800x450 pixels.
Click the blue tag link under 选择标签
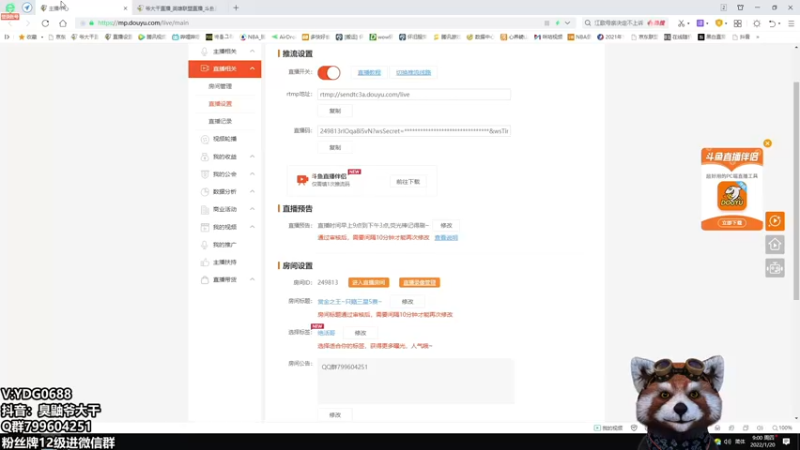tap(326, 333)
